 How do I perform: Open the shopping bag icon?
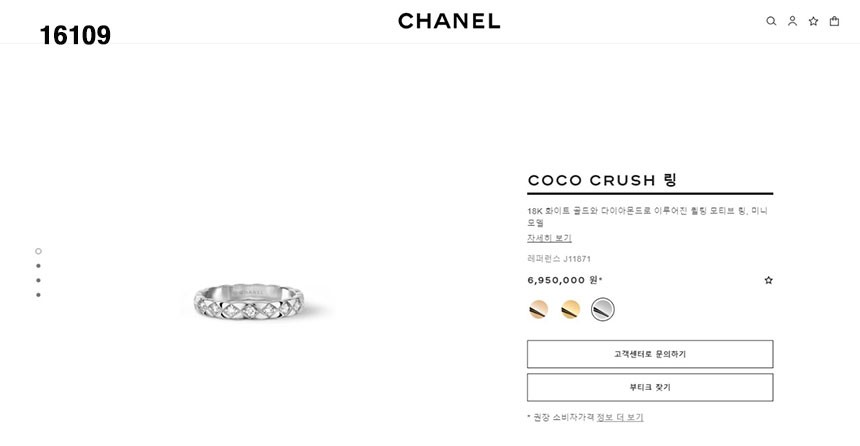coord(834,21)
